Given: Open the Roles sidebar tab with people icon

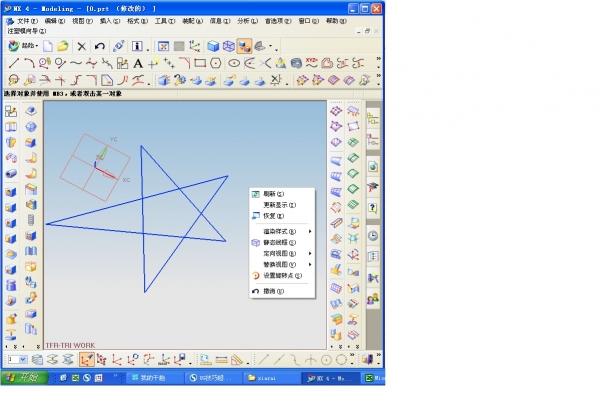Looking at the screenshot, I should pyautogui.click(x=373, y=299).
